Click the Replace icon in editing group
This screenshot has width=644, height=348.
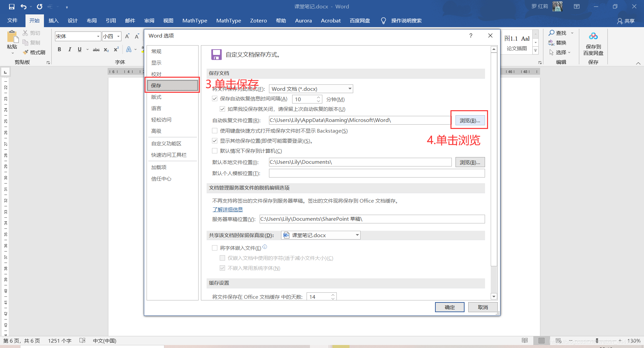click(x=551, y=43)
